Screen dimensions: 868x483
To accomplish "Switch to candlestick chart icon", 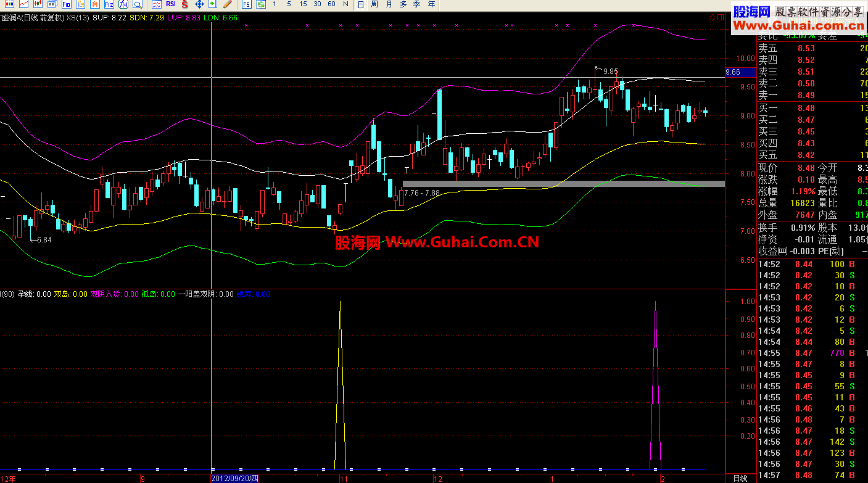I will click(x=38, y=4).
